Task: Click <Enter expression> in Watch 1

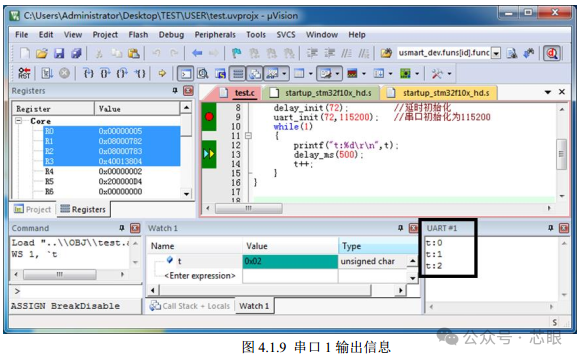Action: click(200, 276)
